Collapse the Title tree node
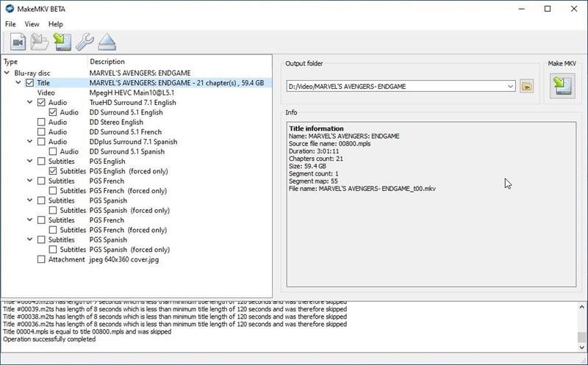 tap(18, 82)
